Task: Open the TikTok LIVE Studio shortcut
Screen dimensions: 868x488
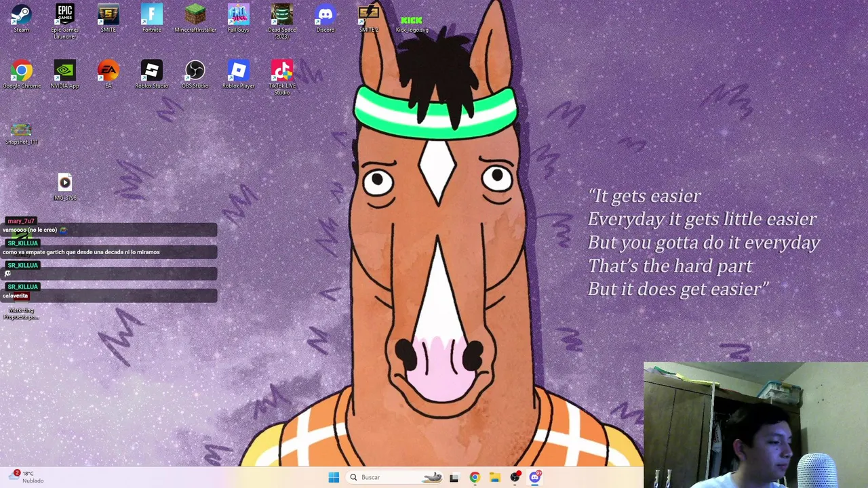Action: coord(281,77)
